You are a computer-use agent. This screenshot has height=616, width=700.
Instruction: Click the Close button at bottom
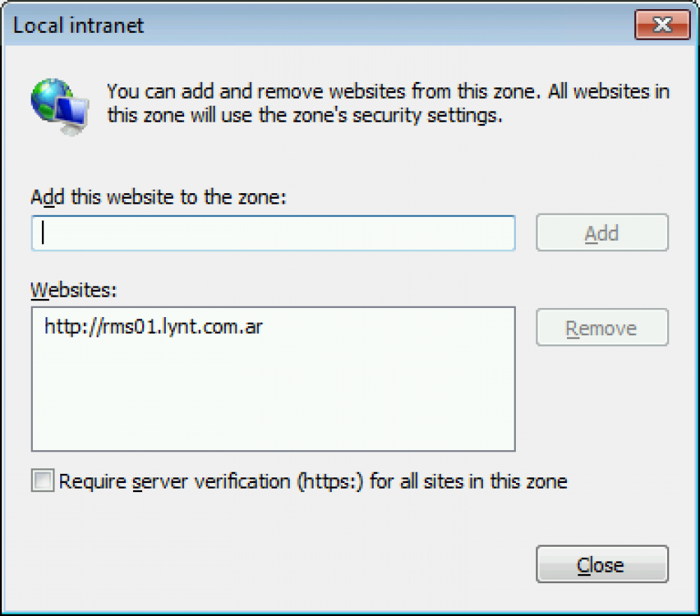click(602, 564)
